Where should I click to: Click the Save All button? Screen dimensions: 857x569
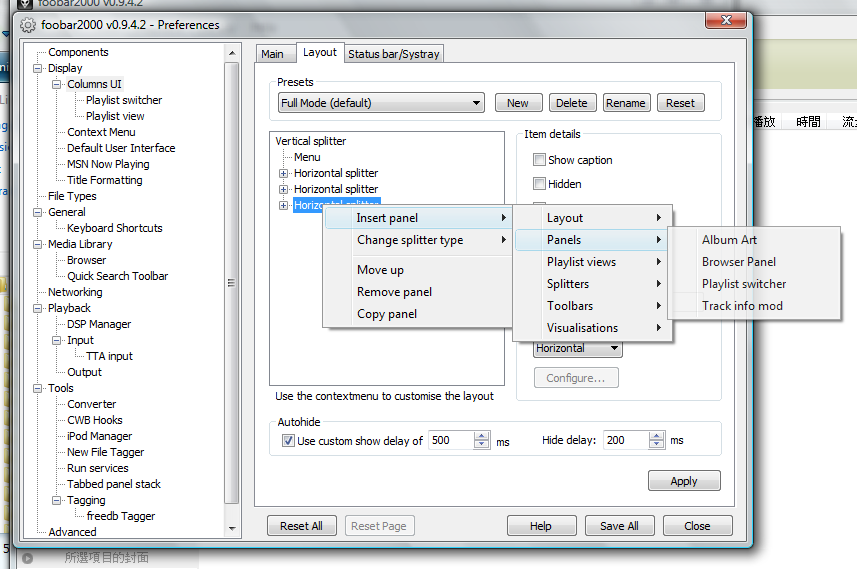[619, 526]
